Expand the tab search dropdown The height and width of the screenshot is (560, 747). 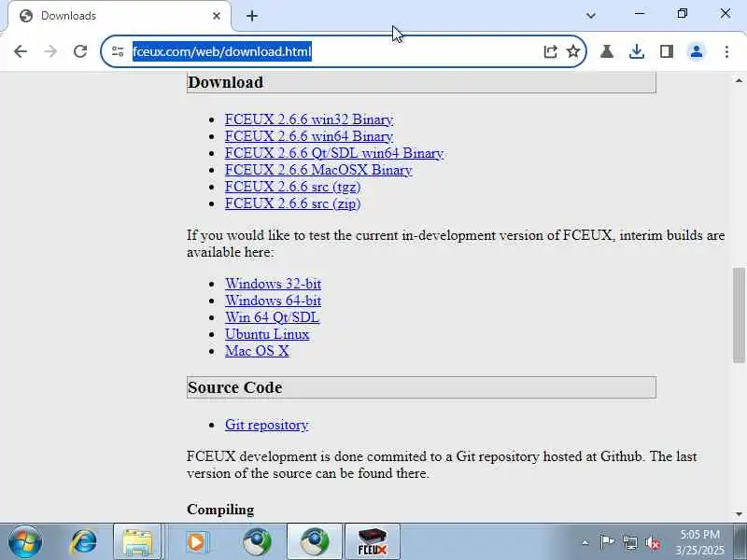[591, 16]
